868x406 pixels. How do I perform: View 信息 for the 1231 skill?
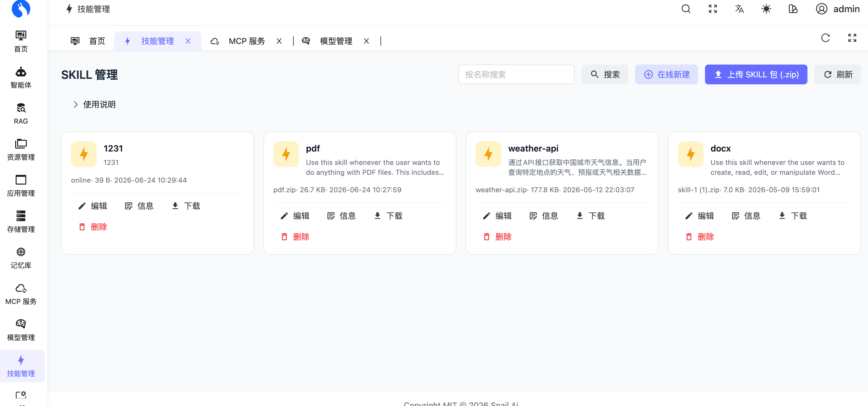tap(139, 206)
